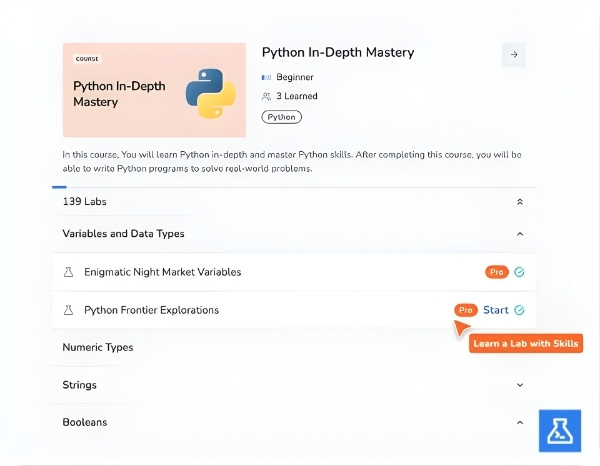Click the arrow button beside the course title

point(514,55)
